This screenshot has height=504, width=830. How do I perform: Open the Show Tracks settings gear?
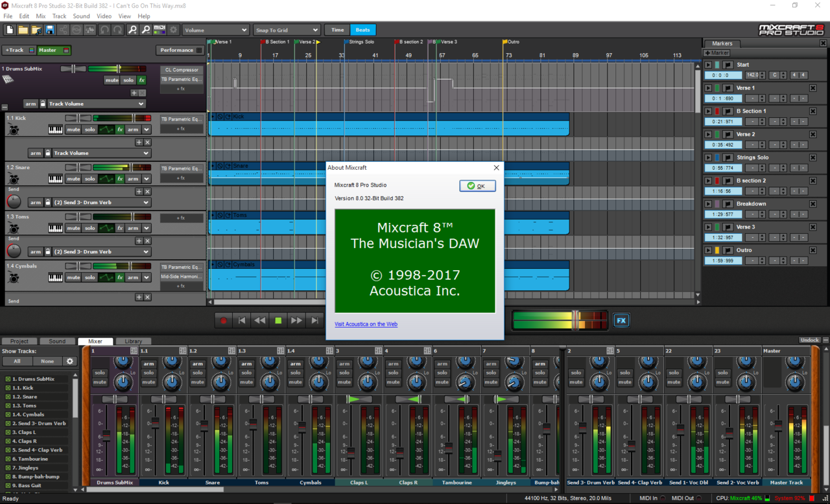(70, 361)
